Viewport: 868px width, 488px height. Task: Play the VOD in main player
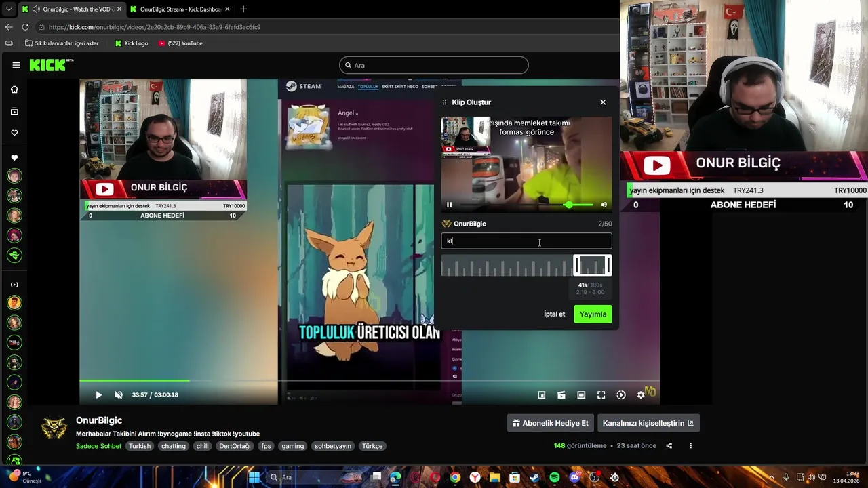[98, 394]
